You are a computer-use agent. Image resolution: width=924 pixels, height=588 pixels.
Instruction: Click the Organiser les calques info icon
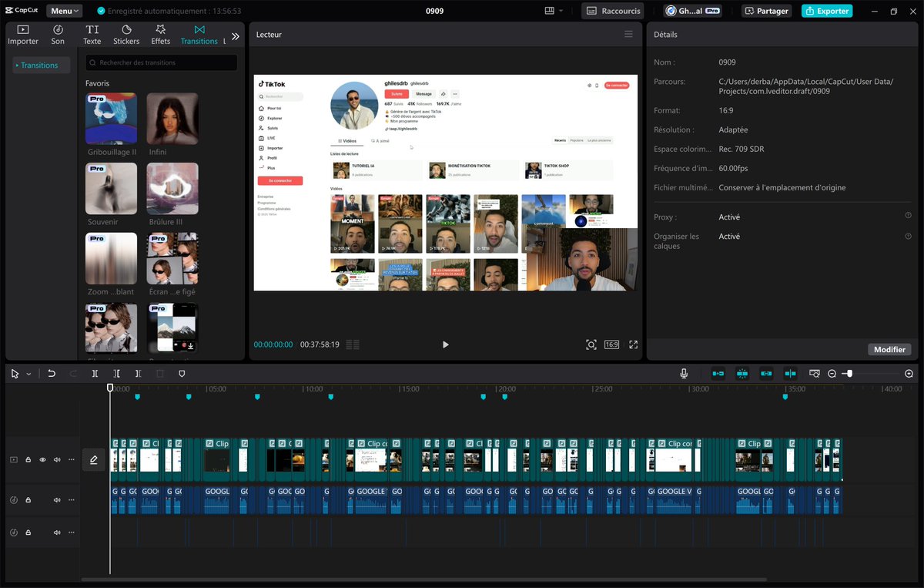coord(908,236)
